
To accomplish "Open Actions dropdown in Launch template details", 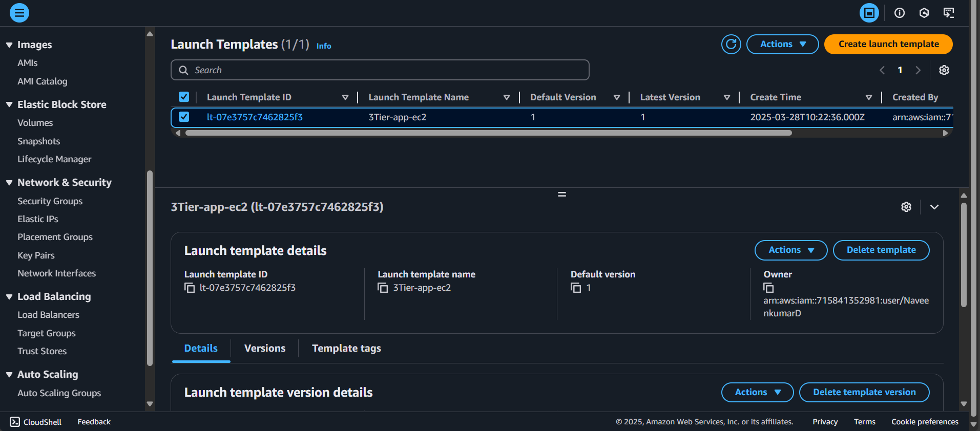I will point(791,250).
